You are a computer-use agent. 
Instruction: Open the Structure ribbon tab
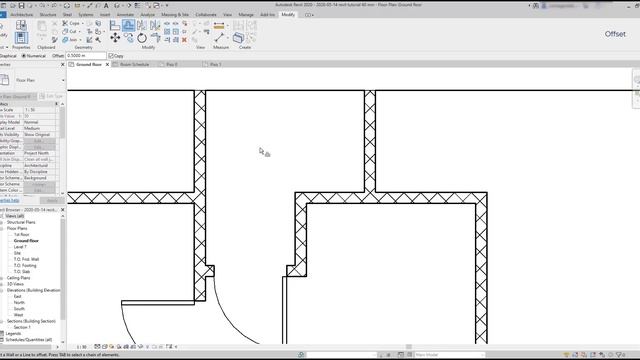(48, 15)
